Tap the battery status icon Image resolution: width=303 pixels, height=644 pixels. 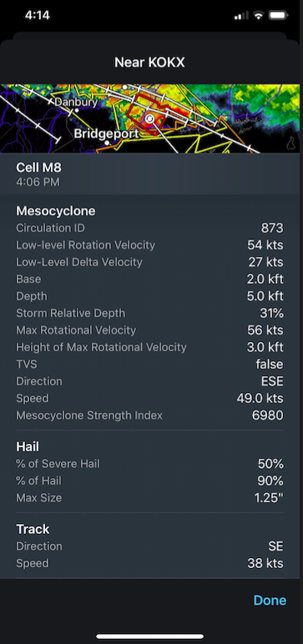coord(278,16)
